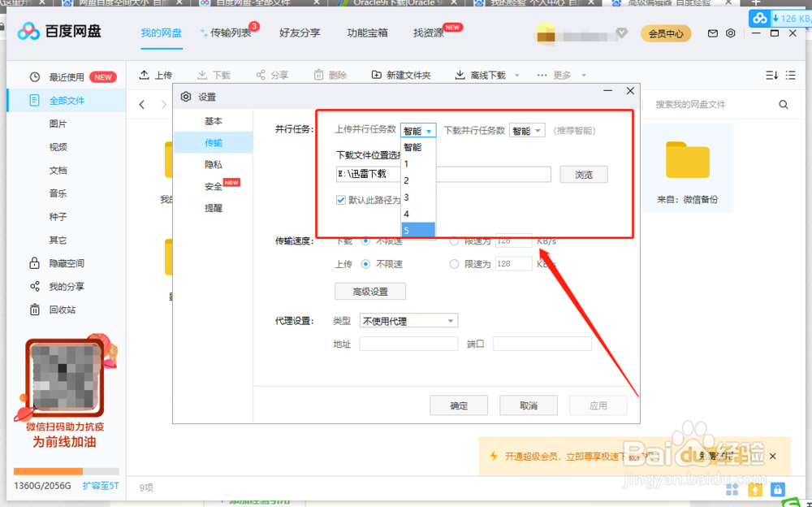
Task: Select download unlimited speed radio
Action: [365, 241]
